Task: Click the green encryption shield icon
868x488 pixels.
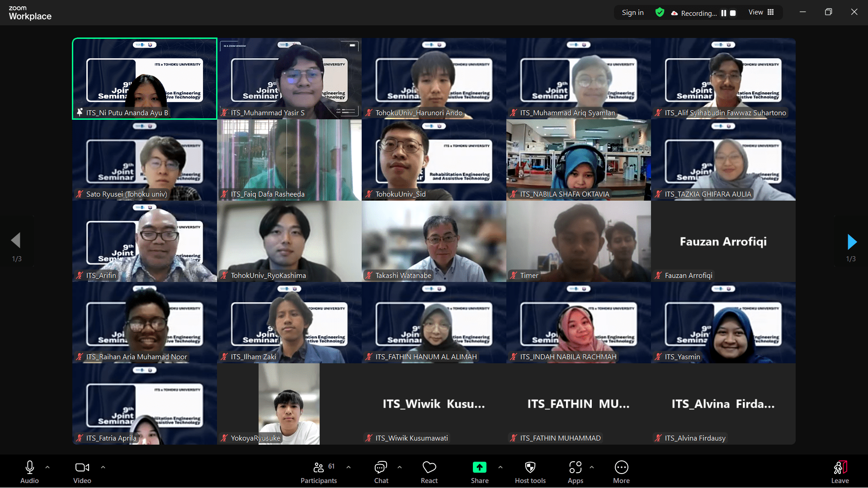Action: tap(660, 13)
